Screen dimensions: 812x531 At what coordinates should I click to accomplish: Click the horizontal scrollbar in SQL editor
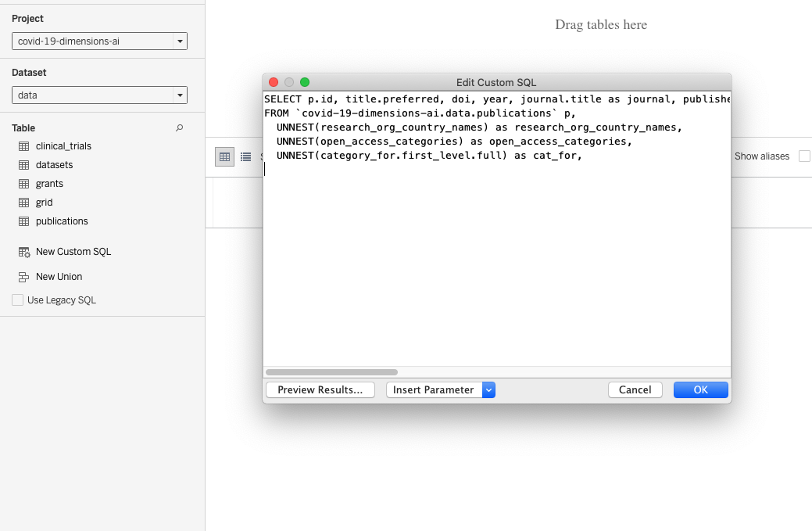[x=331, y=372]
